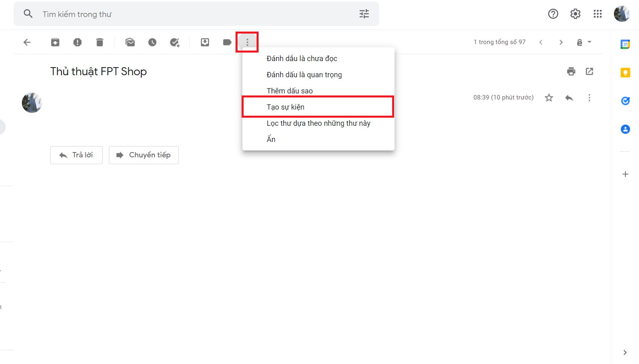The height and width of the screenshot is (364, 639).
Task: Select 'Đánh dấu là quan trọng'
Action: pyautogui.click(x=318, y=75)
